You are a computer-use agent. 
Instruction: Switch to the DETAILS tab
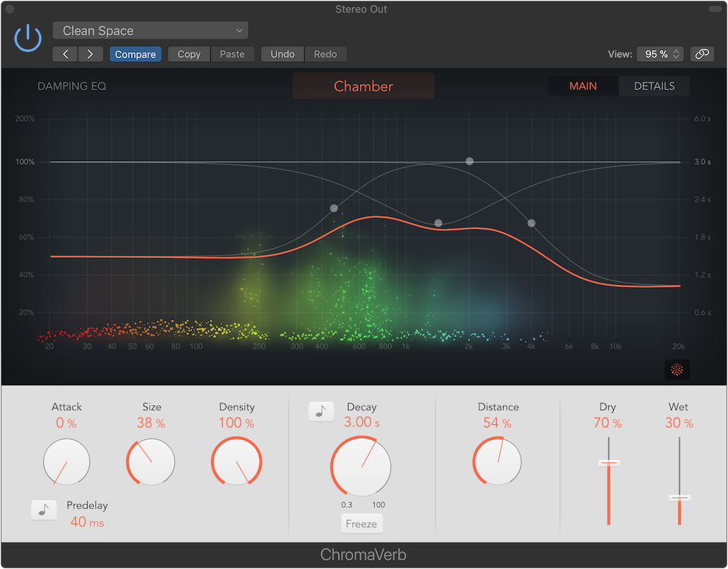pyautogui.click(x=654, y=86)
